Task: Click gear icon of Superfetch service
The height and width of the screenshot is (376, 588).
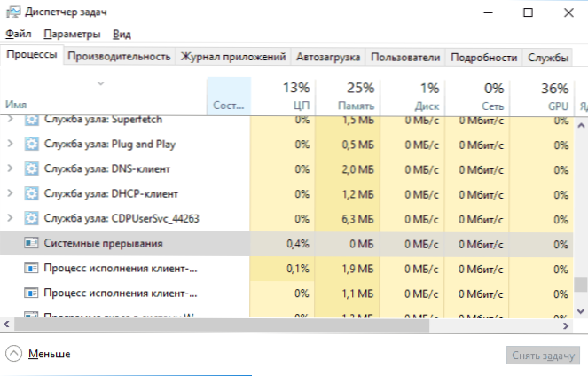Action: (x=32, y=121)
